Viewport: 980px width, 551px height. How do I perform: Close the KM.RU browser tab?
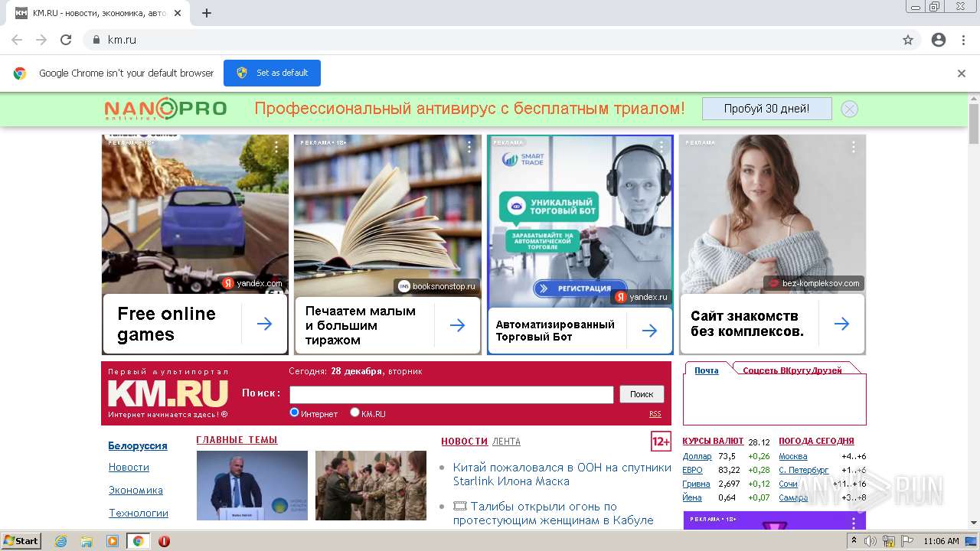[x=178, y=13]
